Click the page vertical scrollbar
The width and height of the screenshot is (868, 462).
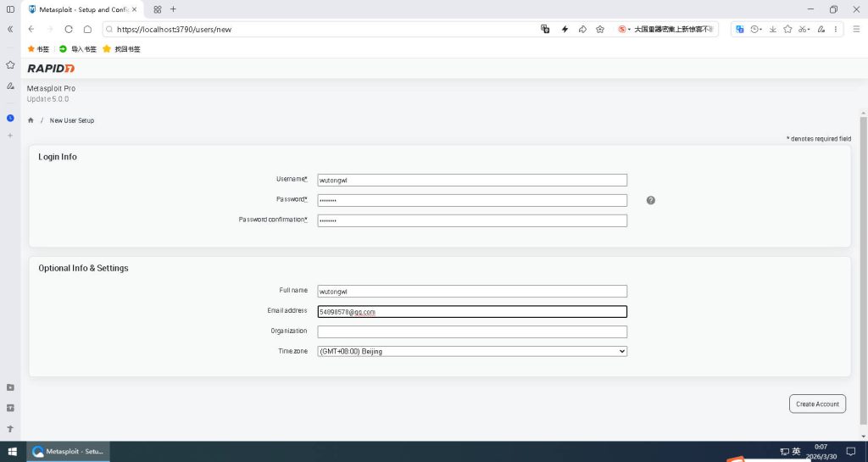pos(864,254)
